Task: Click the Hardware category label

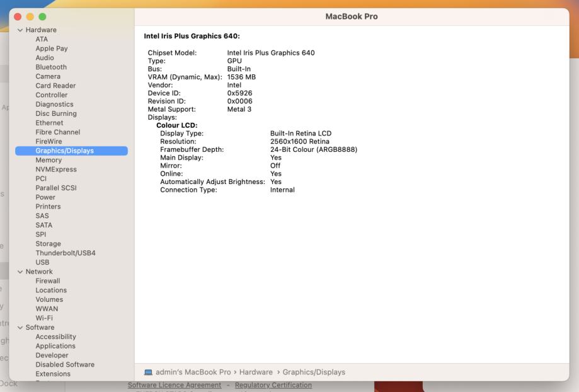Action: [x=41, y=30]
